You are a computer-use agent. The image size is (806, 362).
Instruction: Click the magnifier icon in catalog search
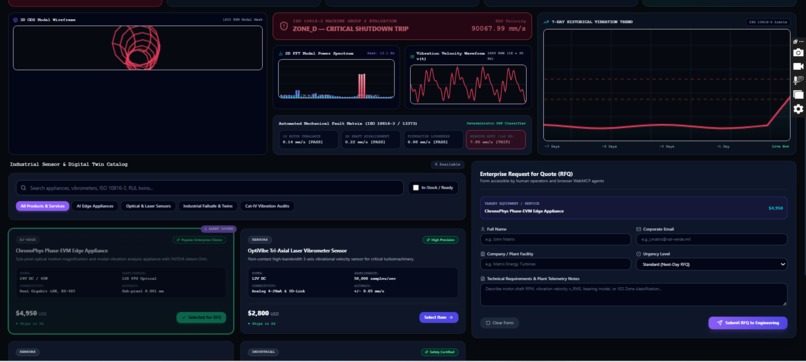coord(23,188)
